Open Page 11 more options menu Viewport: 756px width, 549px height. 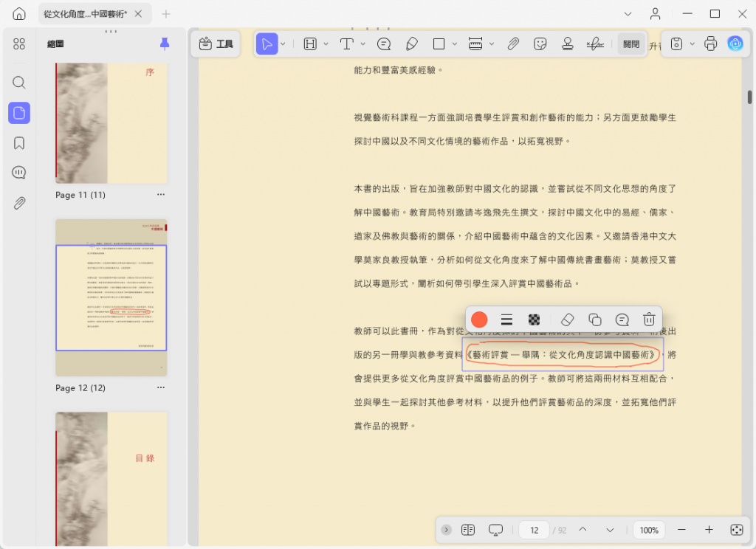(160, 195)
